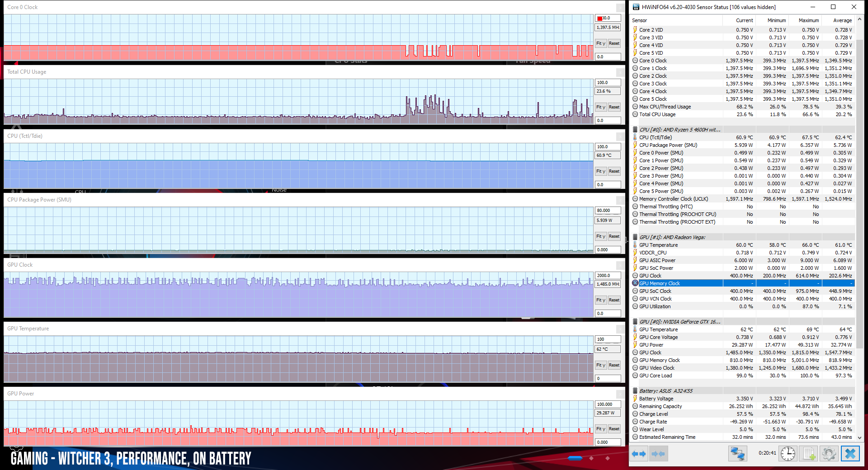Click red color swatch in Core 0 Clock graph
The height and width of the screenshot is (470, 868).
point(599,19)
